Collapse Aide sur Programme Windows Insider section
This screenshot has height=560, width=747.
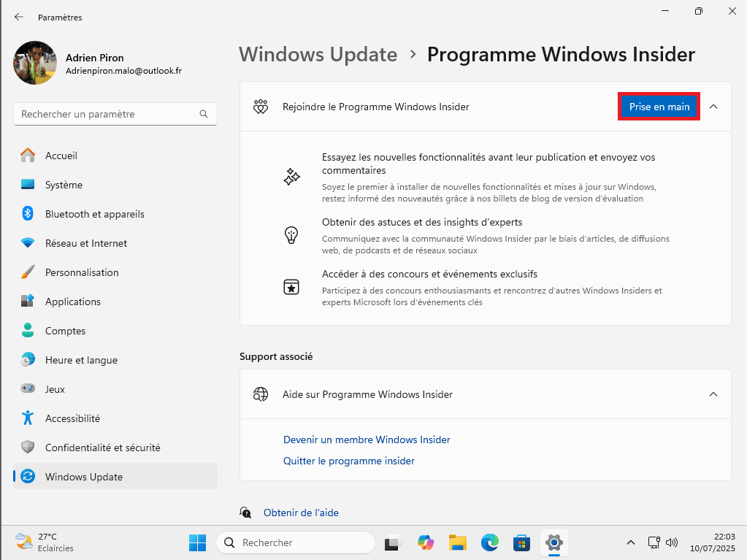click(713, 394)
